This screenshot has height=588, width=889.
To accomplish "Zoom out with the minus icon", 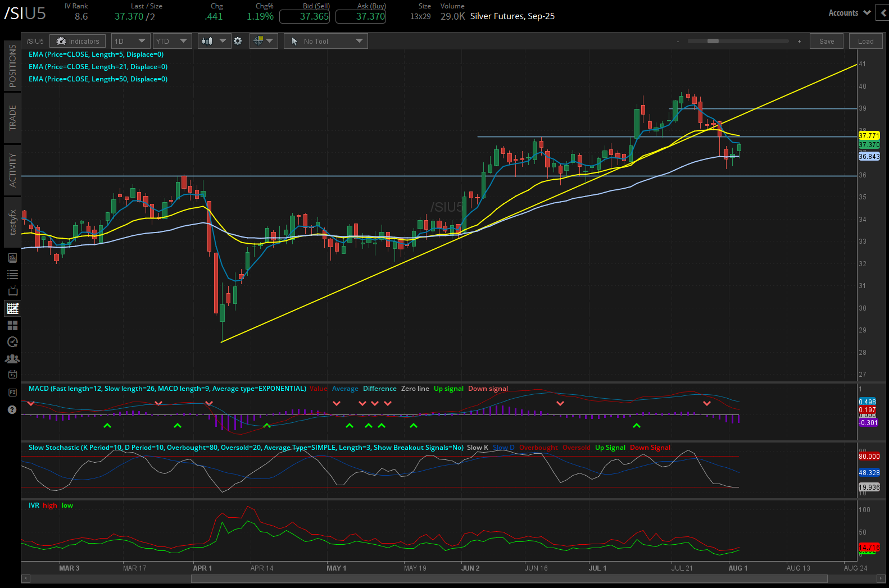I will tap(678, 42).
